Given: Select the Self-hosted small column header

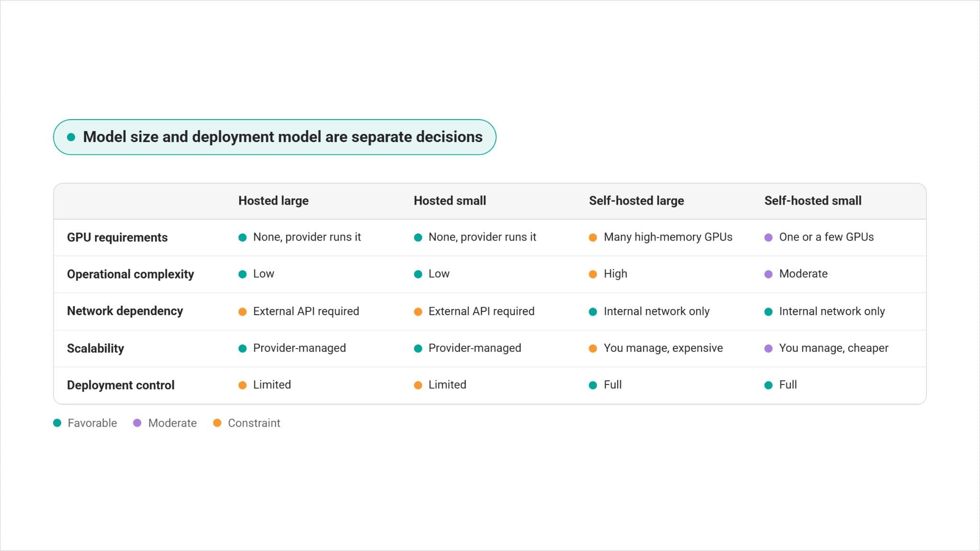Looking at the screenshot, I should 813,201.
